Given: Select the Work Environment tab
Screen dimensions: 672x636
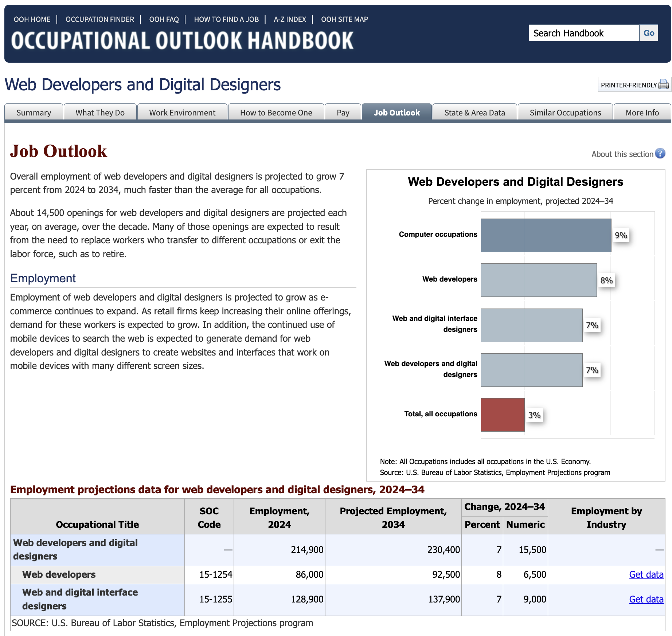Looking at the screenshot, I should coord(182,113).
